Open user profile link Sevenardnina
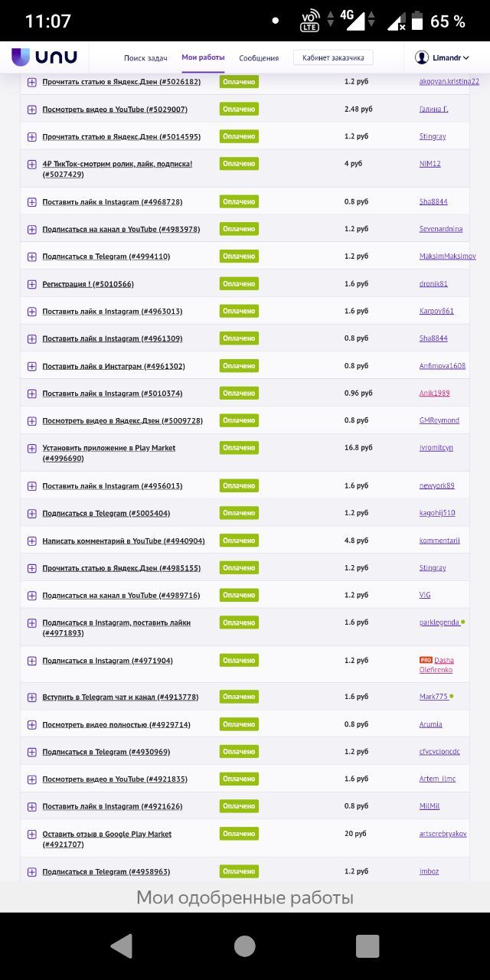 click(x=441, y=229)
